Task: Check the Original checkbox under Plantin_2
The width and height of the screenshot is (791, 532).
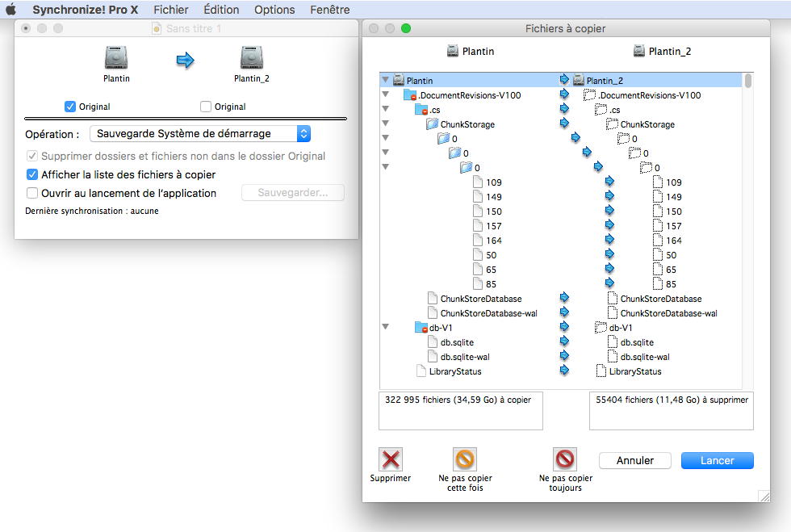Action: pos(205,107)
